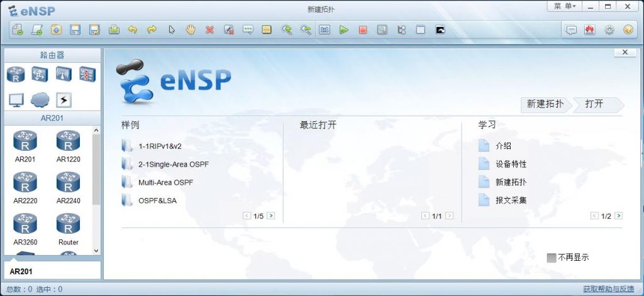644x296 pixels.
Task: Click the red X Delete icon
Action: 209,30
